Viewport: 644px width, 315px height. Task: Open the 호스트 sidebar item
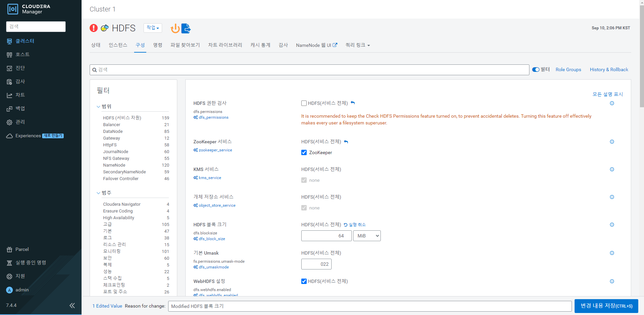pyautogui.click(x=18, y=54)
